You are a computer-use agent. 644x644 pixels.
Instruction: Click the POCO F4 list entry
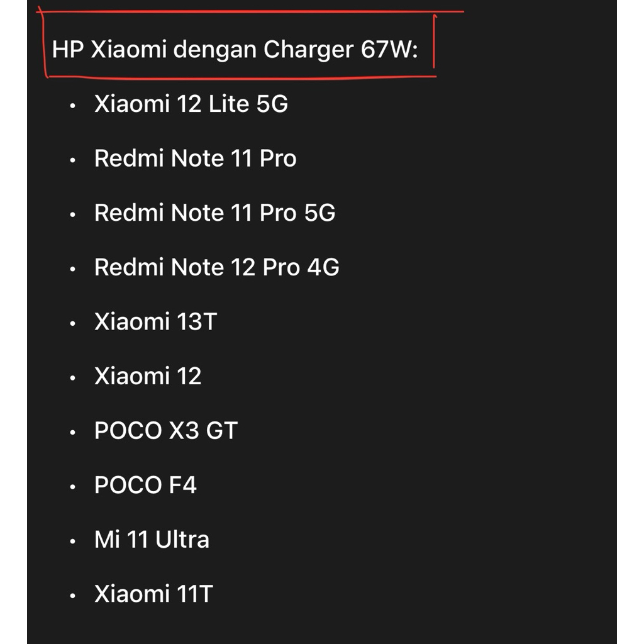point(145,486)
